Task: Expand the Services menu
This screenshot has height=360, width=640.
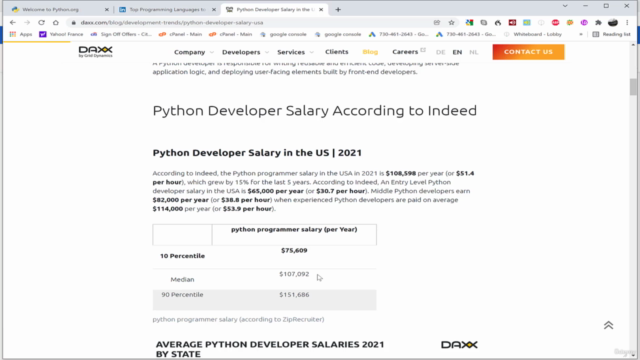Action: 295,52
